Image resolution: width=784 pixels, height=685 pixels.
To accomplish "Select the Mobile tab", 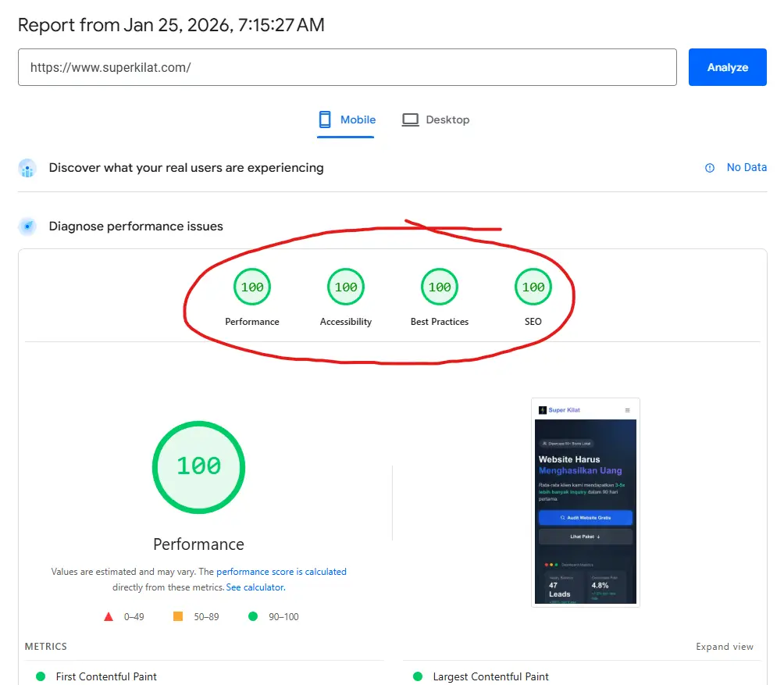I will pos(346,120).
